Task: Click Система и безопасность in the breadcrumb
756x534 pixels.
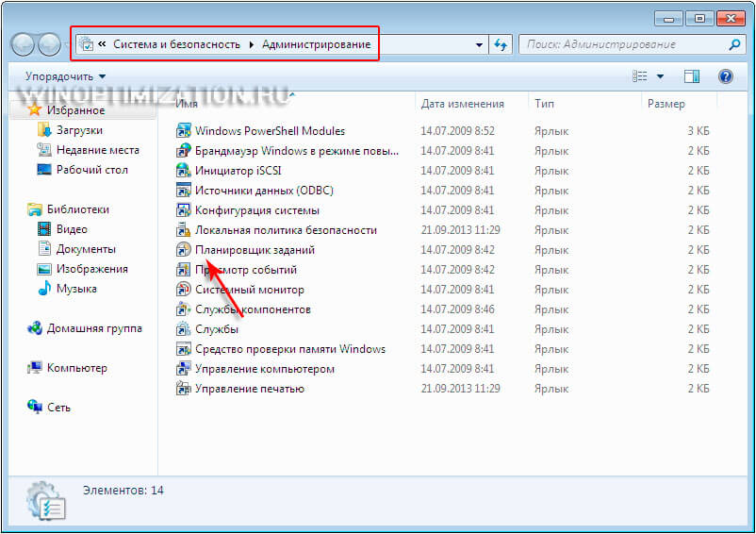Action: coord(176,44)
